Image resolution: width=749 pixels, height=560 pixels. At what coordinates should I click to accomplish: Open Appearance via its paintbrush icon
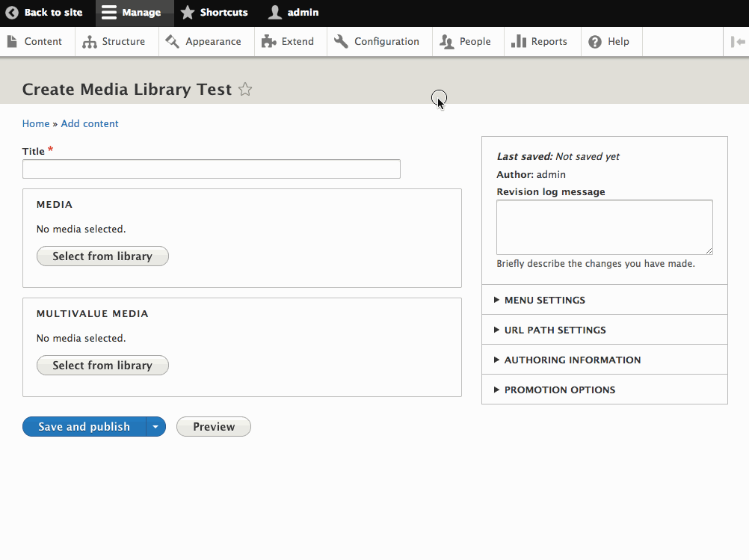[170, 41]
